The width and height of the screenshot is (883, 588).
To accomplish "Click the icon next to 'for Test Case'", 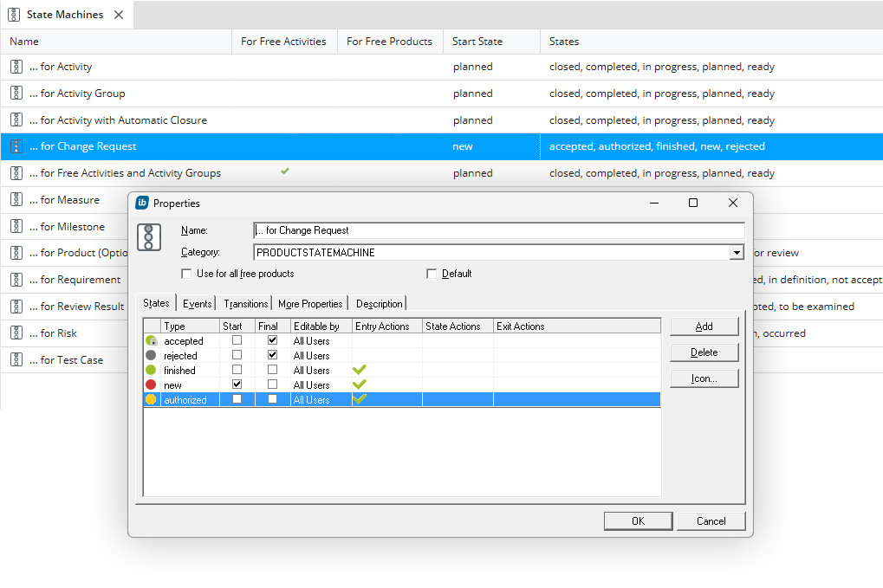I will 16,360.
